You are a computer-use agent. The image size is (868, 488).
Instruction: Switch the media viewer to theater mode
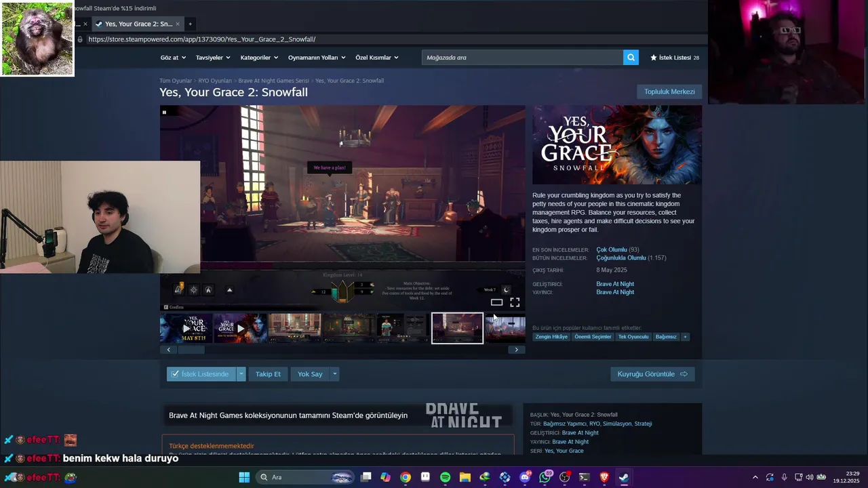(x=496, y=302)
